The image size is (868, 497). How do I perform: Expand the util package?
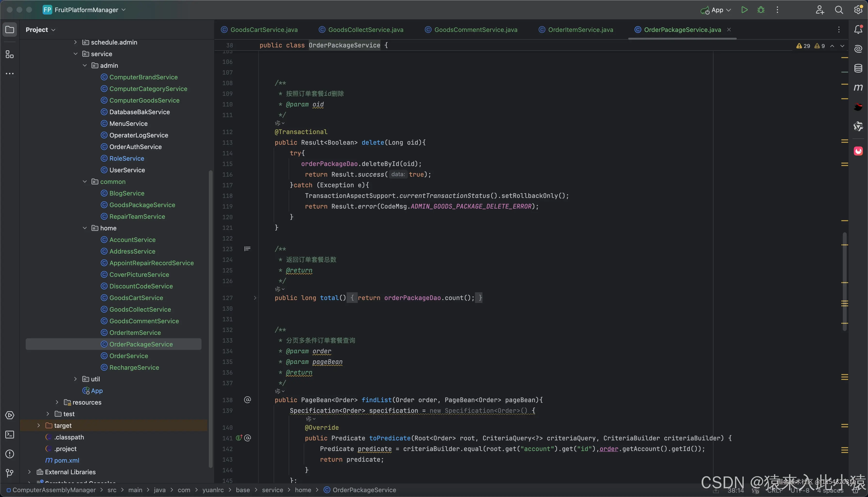(76, 379)
